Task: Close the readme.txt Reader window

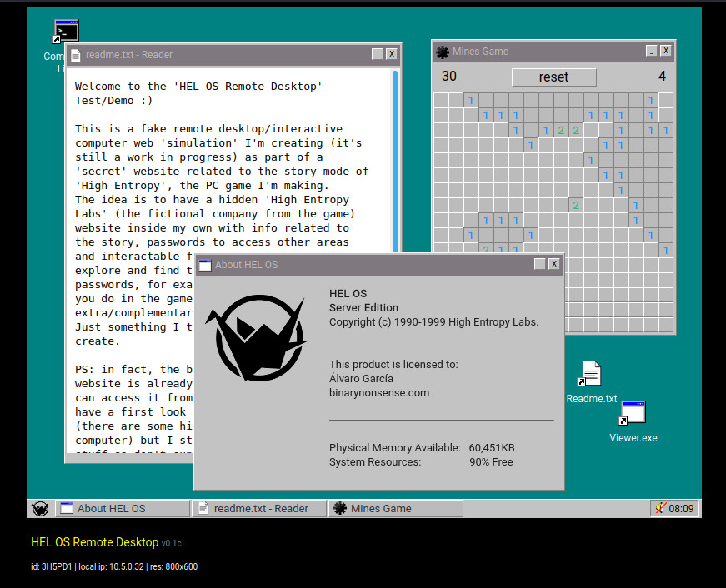Action: click(x=392, y=54)
